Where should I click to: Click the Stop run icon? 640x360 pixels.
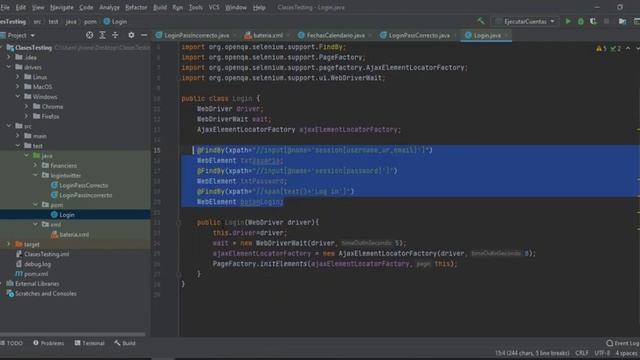[607, 21]
